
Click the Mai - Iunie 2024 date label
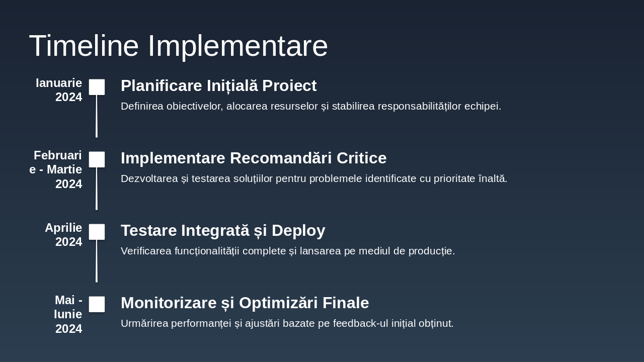coord(68,314)
